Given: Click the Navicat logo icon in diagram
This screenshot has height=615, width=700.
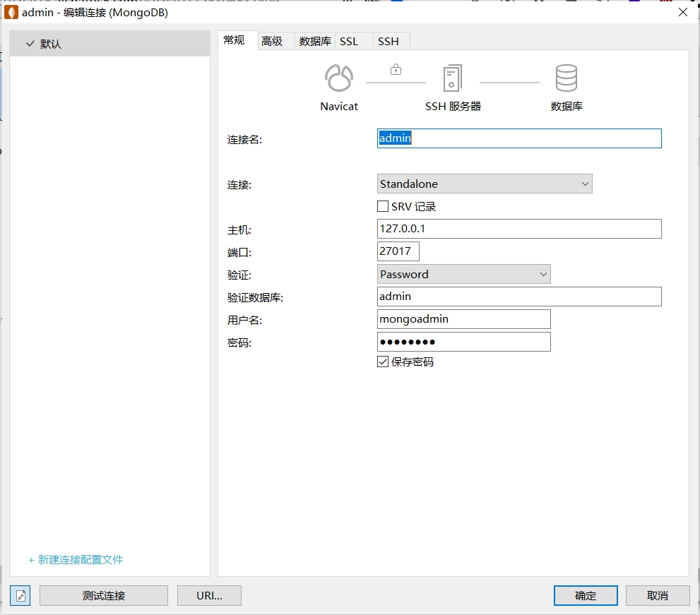Looking at the screenshot, I should pyautogui.click(x=339, y=78).
